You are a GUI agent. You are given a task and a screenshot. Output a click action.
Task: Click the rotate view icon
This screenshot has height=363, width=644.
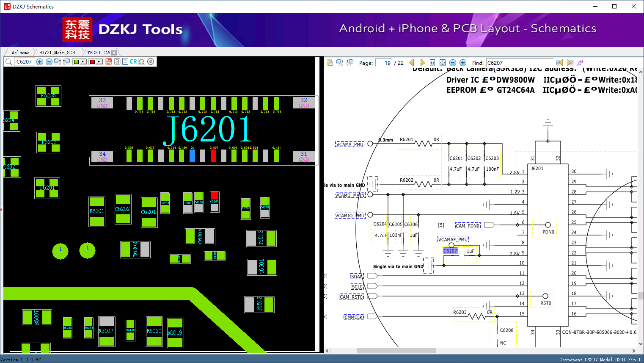pos(151,61)
